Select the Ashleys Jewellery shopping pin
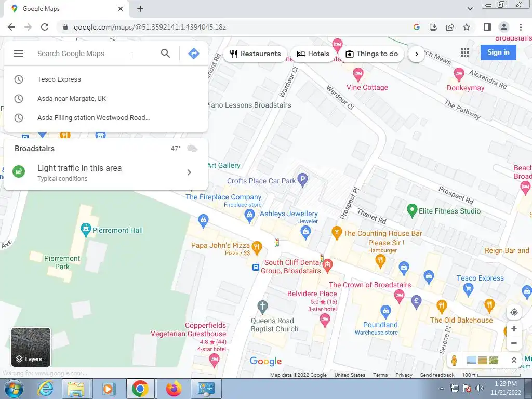The width and height of the screenshot is (532, 399). pos(305,232)
